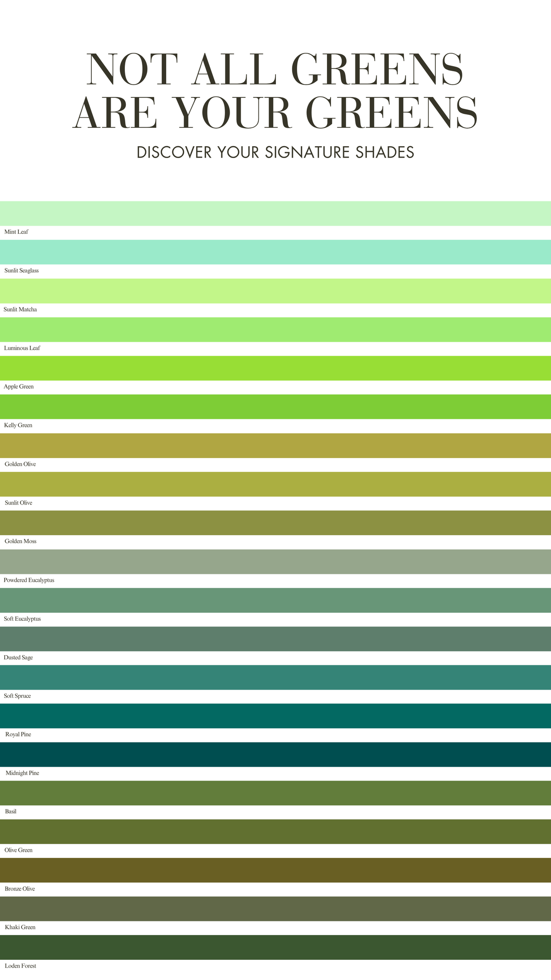This screenshot has width=551, height=980.
Task: Click the 'Basil' label text
Action: point(11,811)
